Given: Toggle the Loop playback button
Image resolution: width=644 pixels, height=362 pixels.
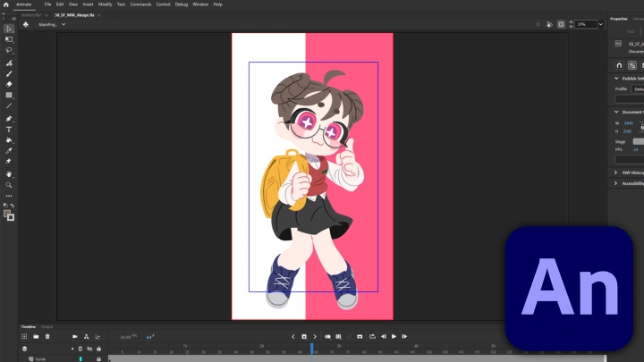Looking at the screenshot, I should (x=372, y=337).
